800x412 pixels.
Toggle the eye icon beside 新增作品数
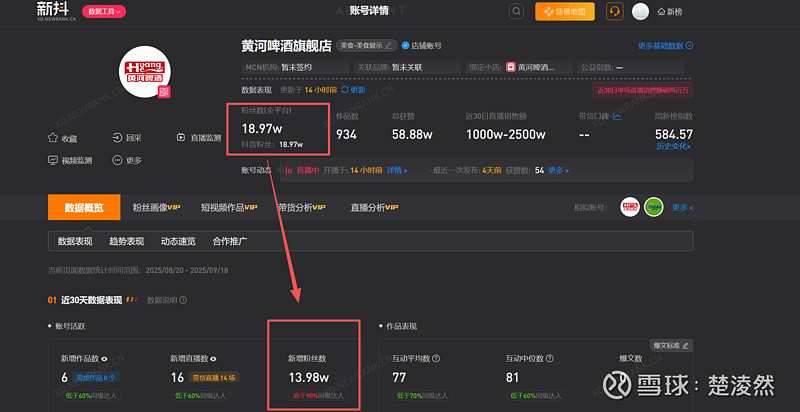(x=104, y=358)
